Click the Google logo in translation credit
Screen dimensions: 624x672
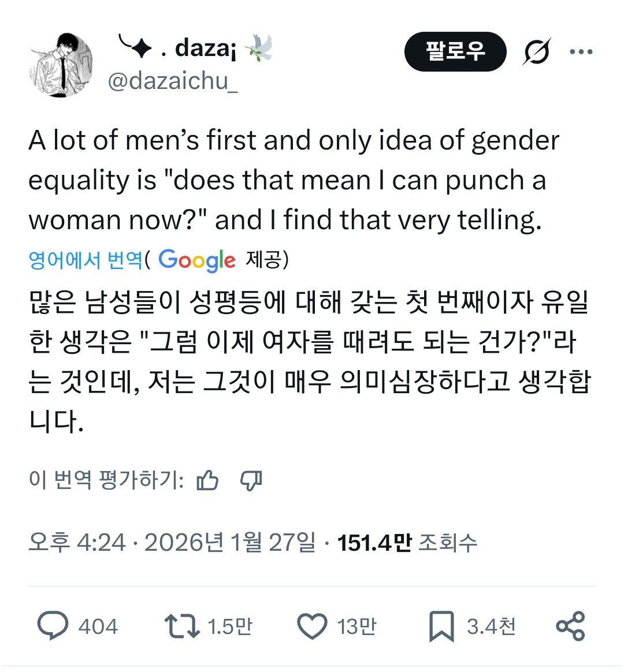click(x=197, y=260)
